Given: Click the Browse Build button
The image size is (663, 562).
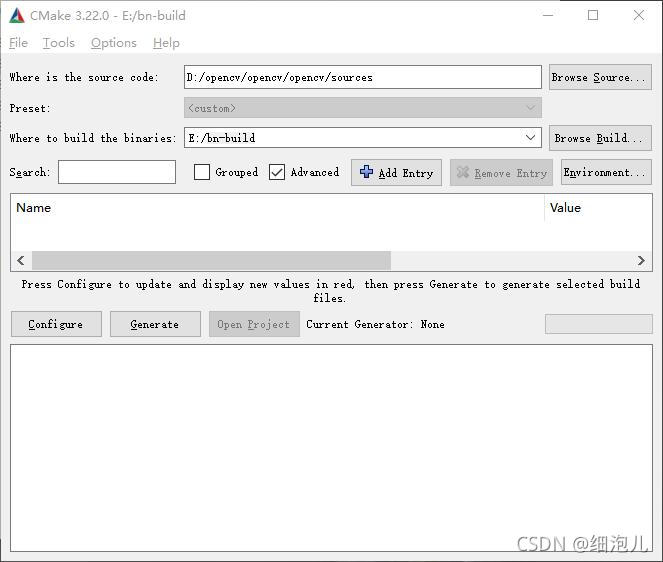Looking at the screenshot, I should pyautogui.click(x=600, y=138).
